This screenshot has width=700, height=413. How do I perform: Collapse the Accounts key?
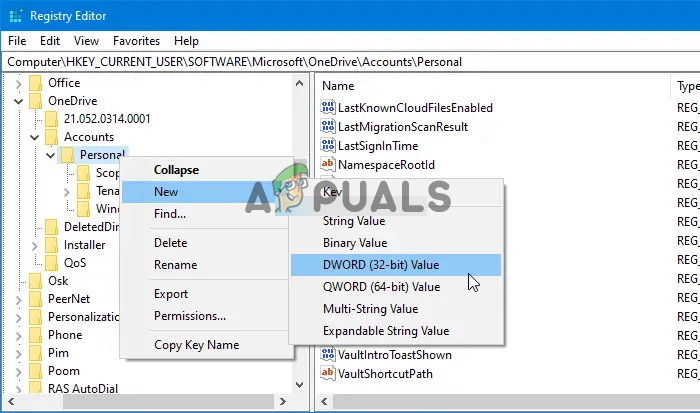(34, 138)
